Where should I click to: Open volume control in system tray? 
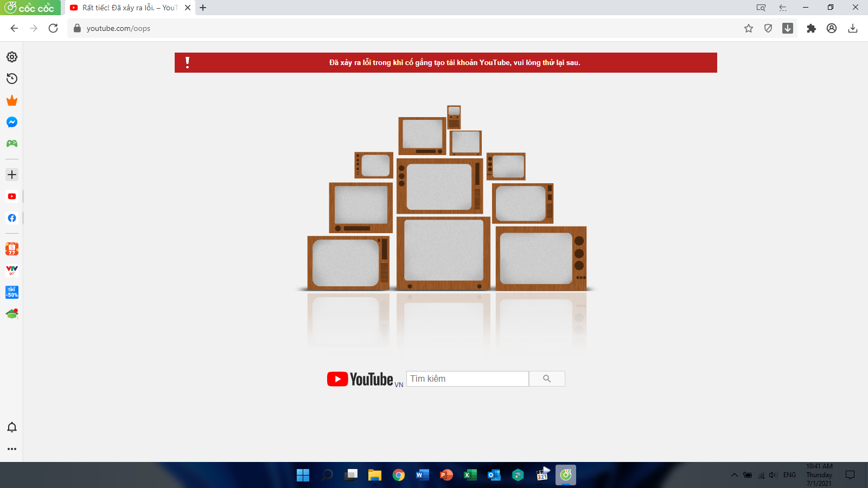[x=773, y=475]
